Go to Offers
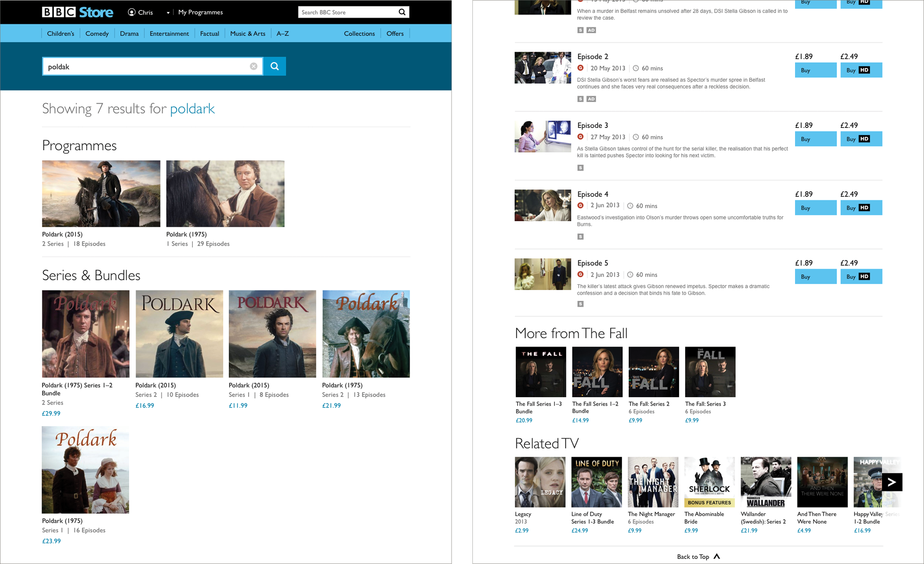924x564 pixels. tap(395, 34)
